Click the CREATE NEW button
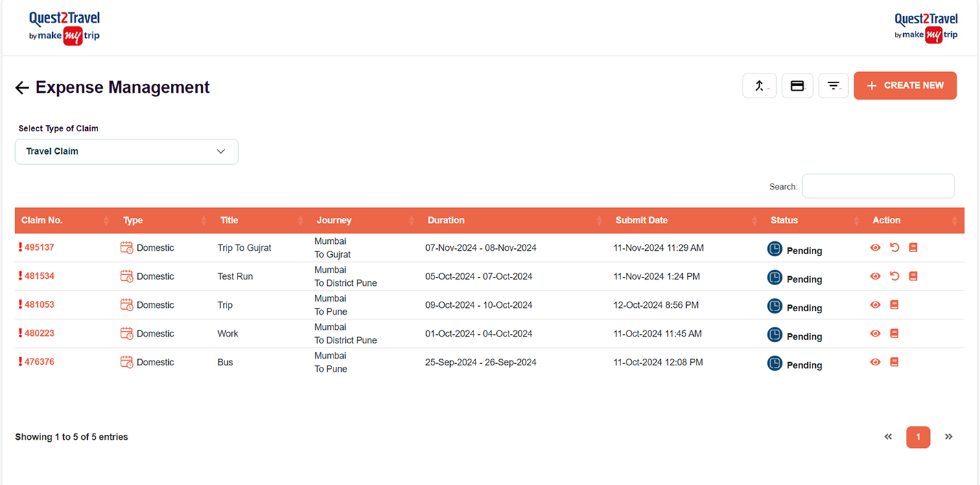The image size is (980, 485). pos(905,86)
